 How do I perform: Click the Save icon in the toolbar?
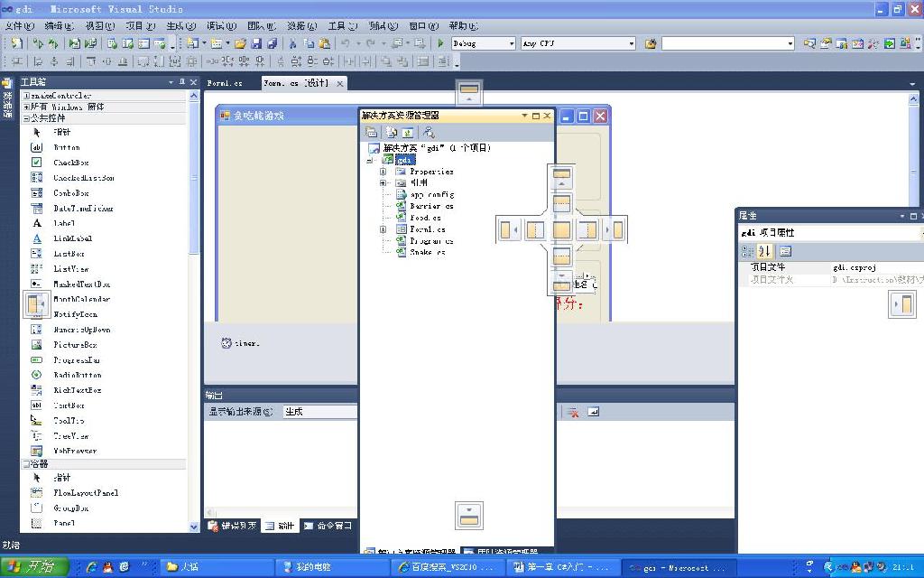256,43
